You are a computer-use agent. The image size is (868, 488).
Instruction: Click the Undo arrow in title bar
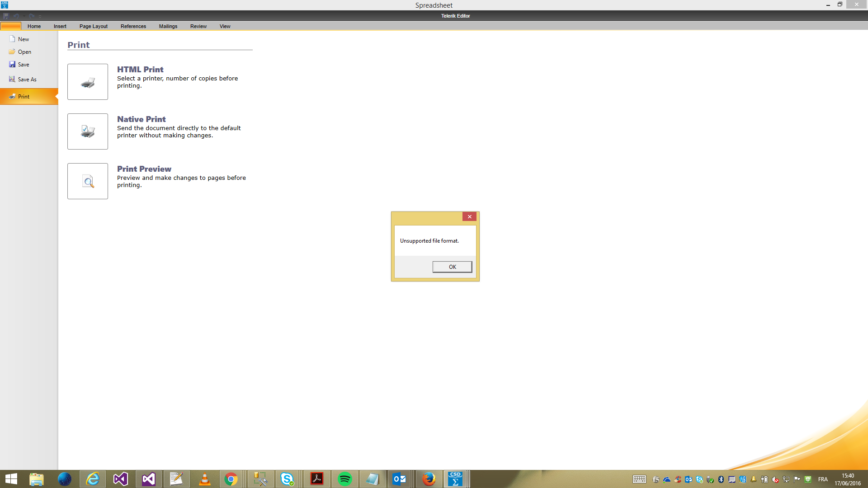(x=16, y=16)
